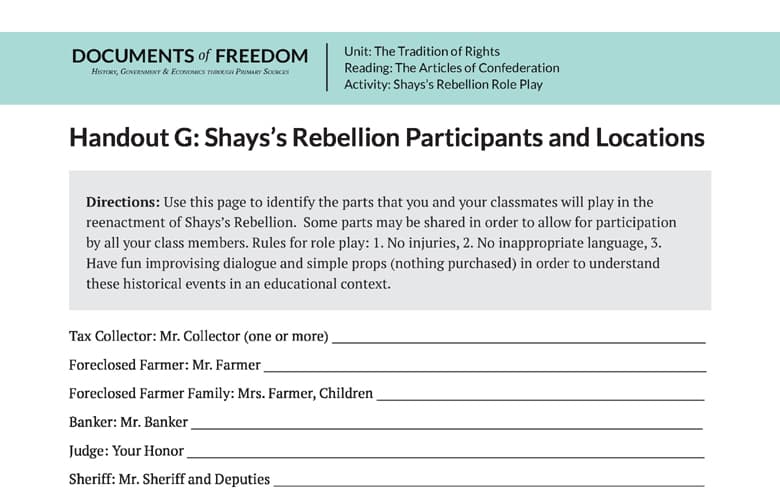Click the Sheriff: Mr. Sheriff and Deputies label
The image size is (780, 500).
169,479
